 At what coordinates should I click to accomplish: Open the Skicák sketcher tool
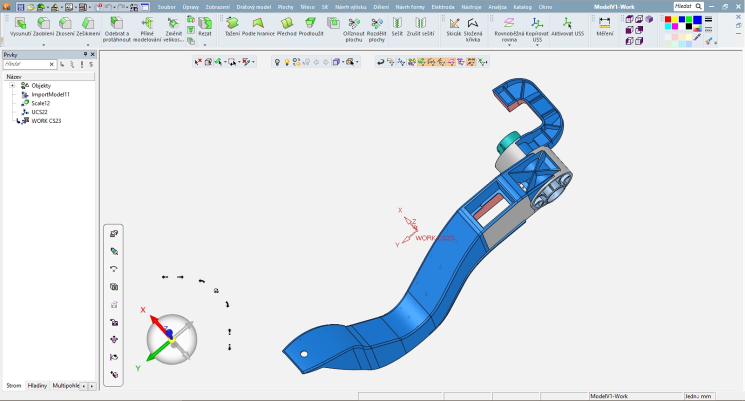point(454,26)
